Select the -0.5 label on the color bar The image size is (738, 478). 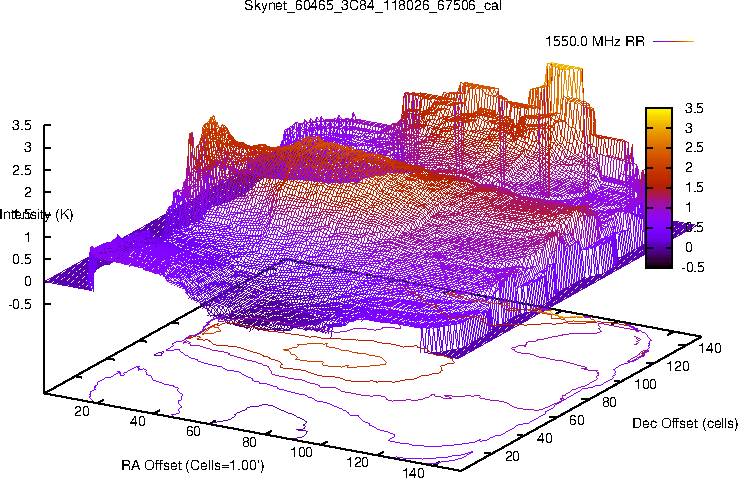click(x=693, y=267)
